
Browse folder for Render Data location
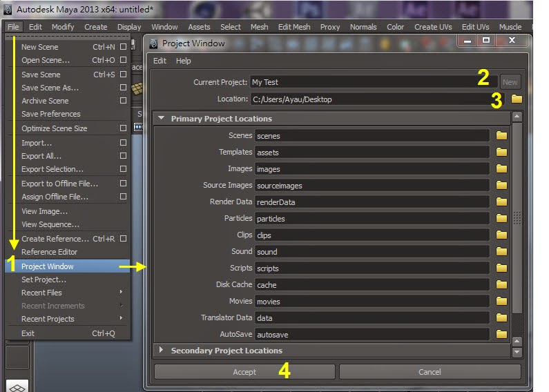pos(501,202)
